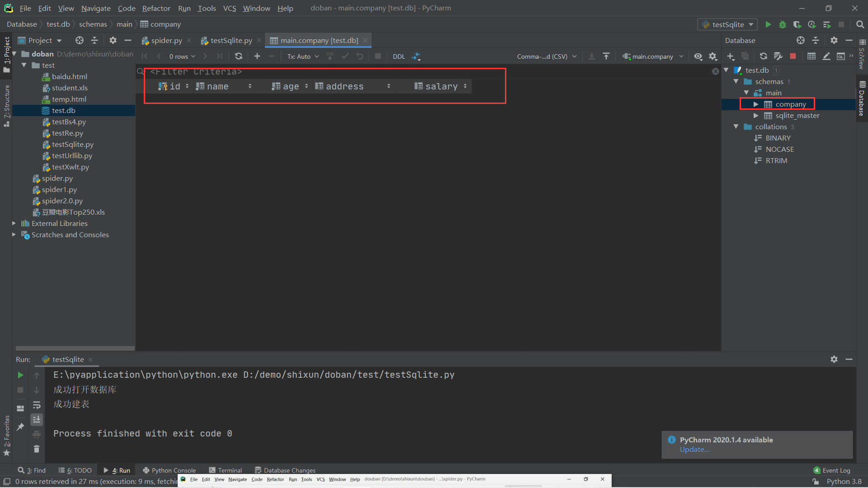Image resolution: width=868 pixels, height=488 pixels.
Task: Open query console QL icon
Action: 841,56
